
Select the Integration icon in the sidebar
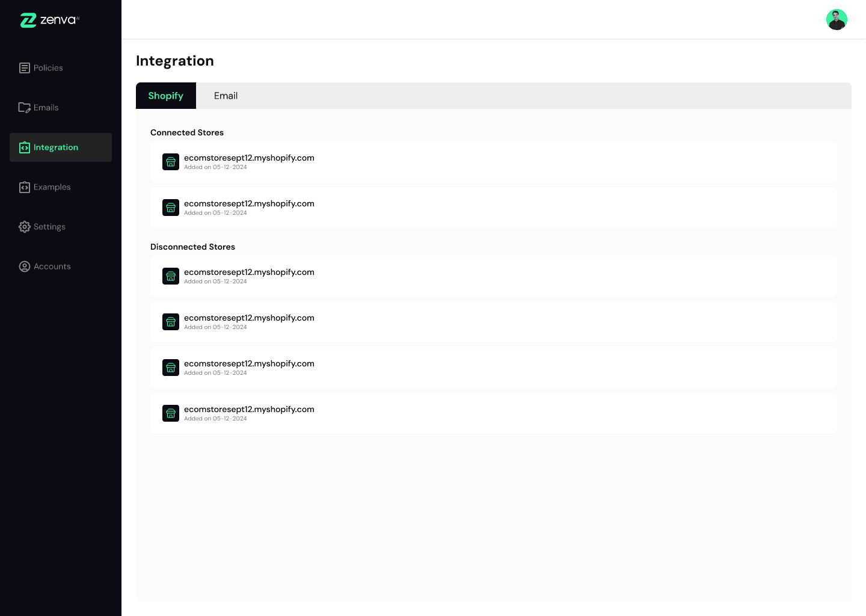click(x=25, y=147)
